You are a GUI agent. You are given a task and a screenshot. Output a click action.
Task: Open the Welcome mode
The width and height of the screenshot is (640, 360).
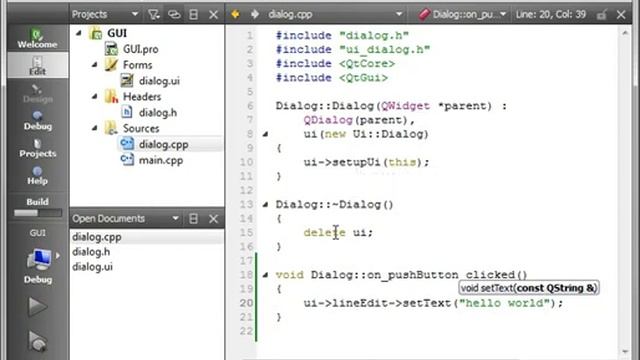(37, 38)
